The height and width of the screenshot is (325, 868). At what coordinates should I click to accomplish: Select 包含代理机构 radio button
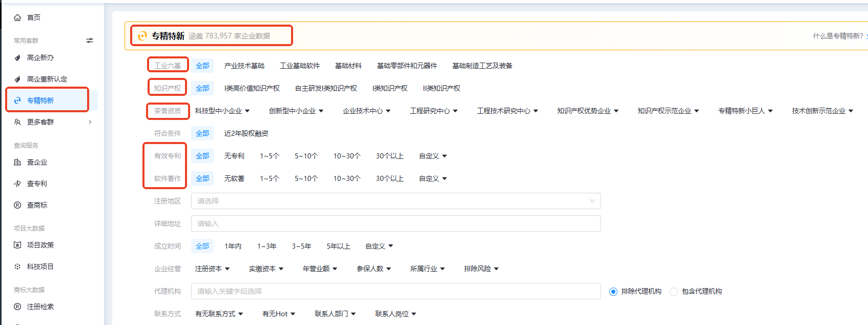pyautogui.click(x=674, y=292)
